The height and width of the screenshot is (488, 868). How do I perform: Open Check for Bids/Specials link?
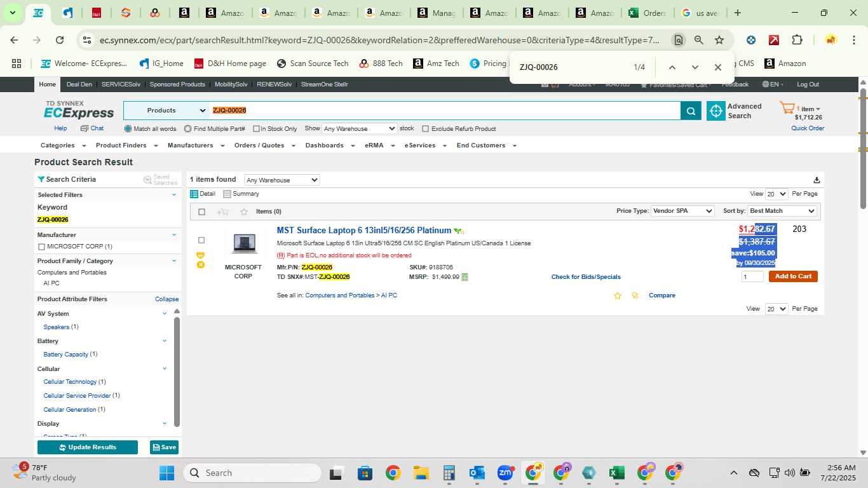586,277
